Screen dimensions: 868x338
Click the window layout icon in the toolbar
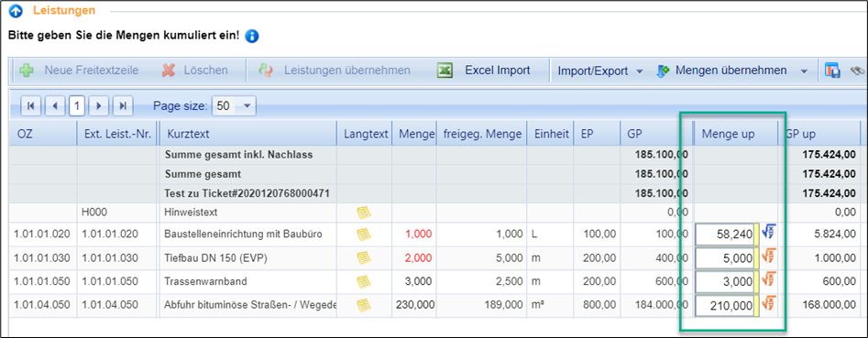[x=832, y=71]
